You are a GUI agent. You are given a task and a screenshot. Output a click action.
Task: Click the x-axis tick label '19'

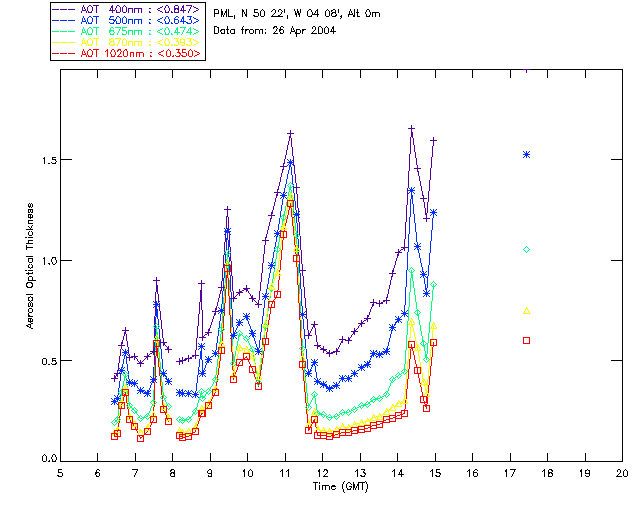tap(585, 473)
